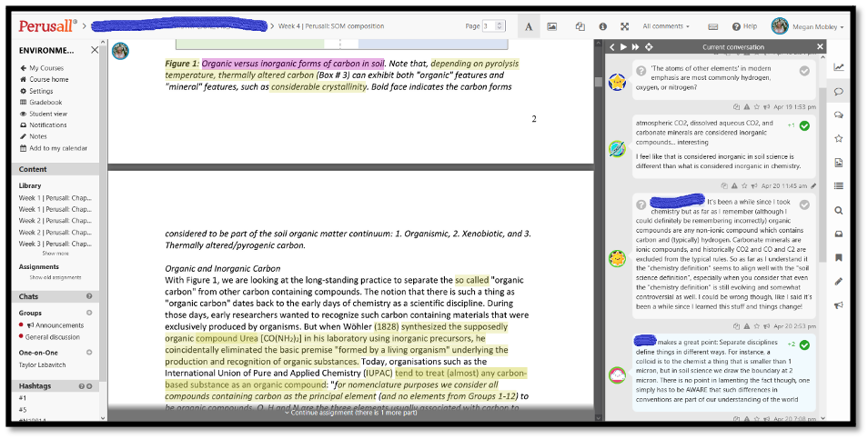The image size is (868, 439).
Task: Toggle upvote on 'atoms of other elements' comment
Action: [x=804, y=71]
